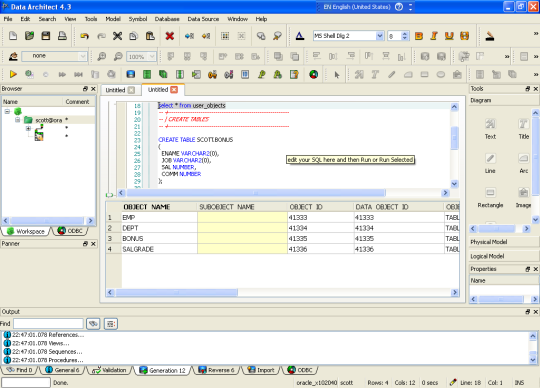Select the Text tool in Diagram panel
The image size is (540, 388).
490,128
